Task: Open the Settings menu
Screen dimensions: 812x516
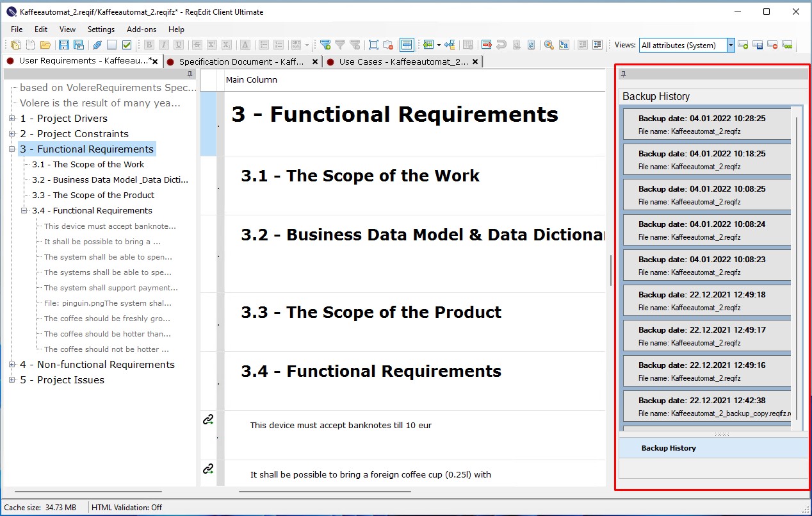Action: (101, 29)
